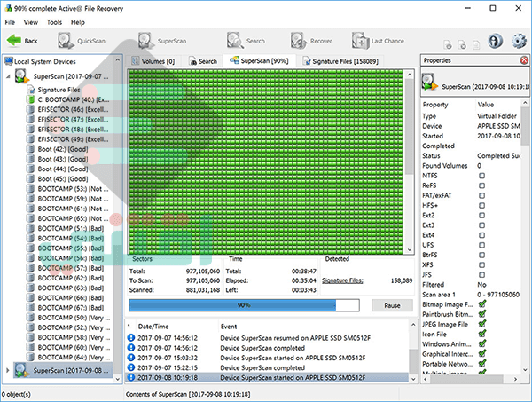
Task: Toggle the UFS checkbox
Action: [481, 245]
